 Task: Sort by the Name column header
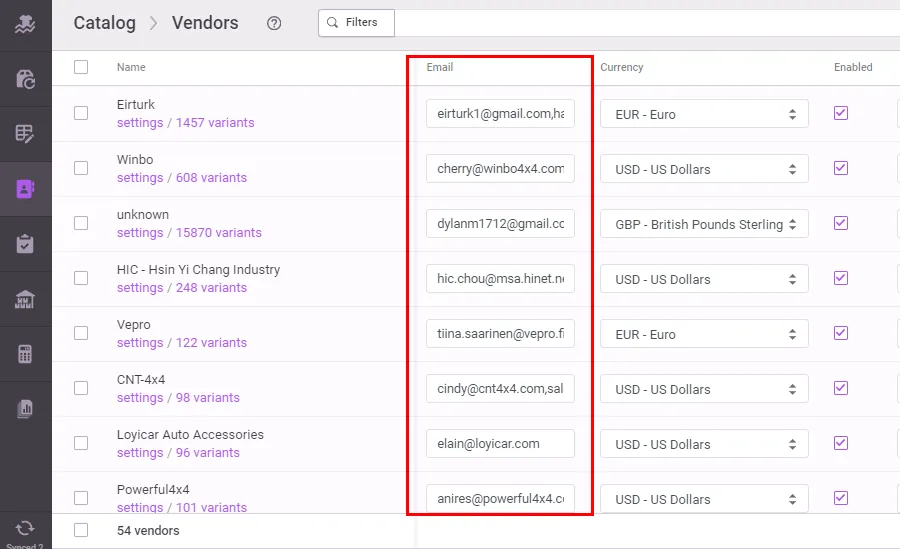coord(131,67)
